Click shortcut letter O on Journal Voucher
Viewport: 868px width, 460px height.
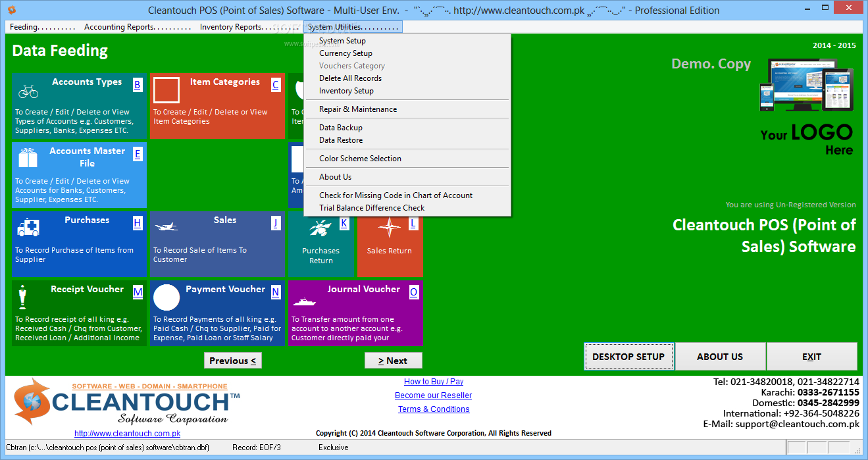click(x=413, y=292)
